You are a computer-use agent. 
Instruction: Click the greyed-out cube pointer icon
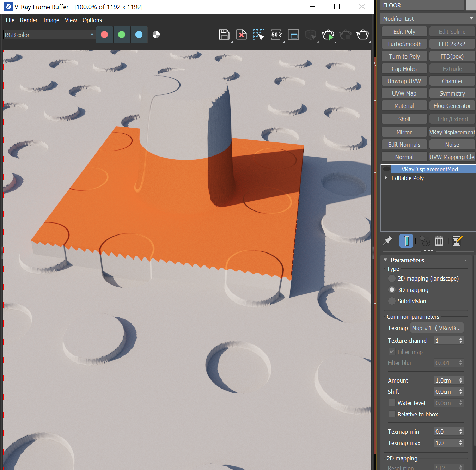311,35
